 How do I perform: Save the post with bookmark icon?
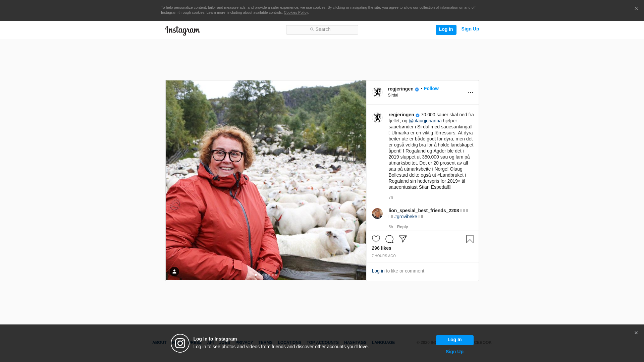point(470,239)
